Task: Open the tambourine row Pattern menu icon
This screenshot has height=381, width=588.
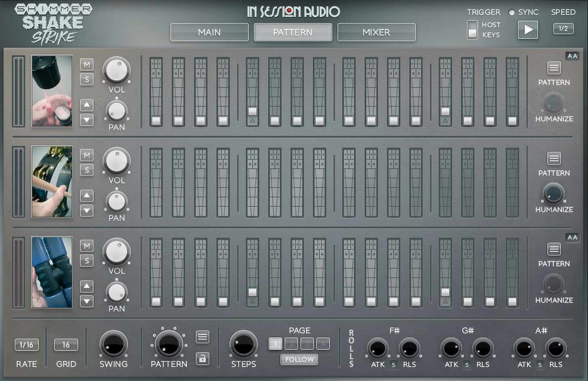Action: [x=554, y=159]
